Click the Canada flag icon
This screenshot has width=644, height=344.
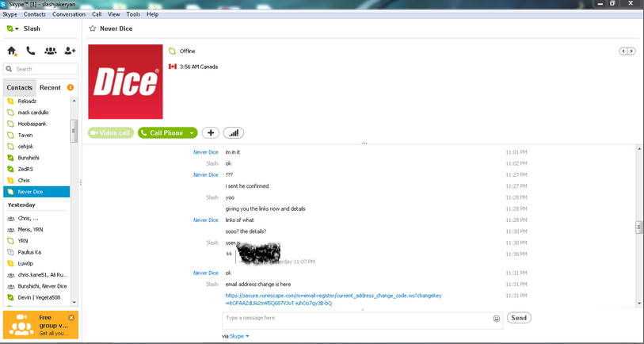point(173,67)
